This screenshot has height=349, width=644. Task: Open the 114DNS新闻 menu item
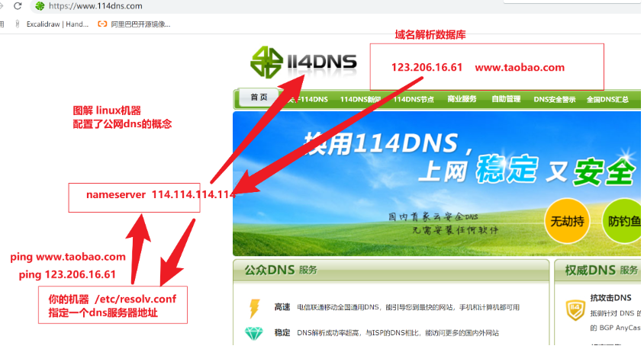(x=360, y=99)
